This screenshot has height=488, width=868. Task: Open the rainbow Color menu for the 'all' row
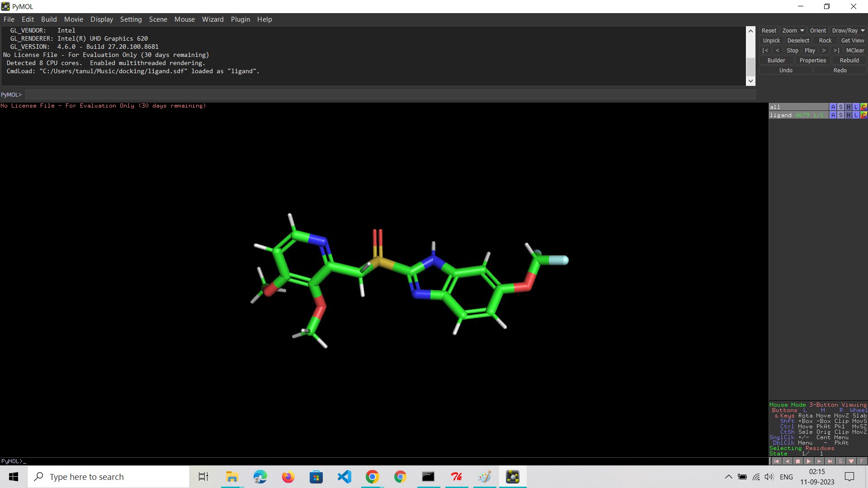863,107
